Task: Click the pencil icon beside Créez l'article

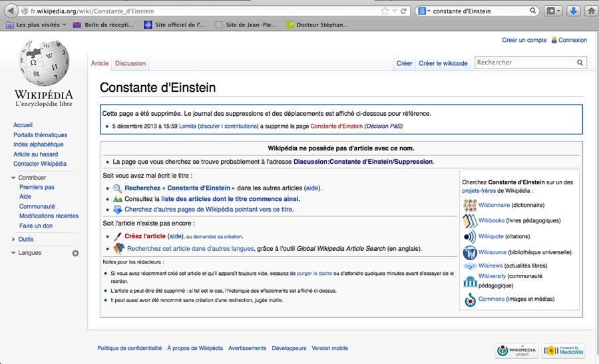Action: tap(117, 236)
